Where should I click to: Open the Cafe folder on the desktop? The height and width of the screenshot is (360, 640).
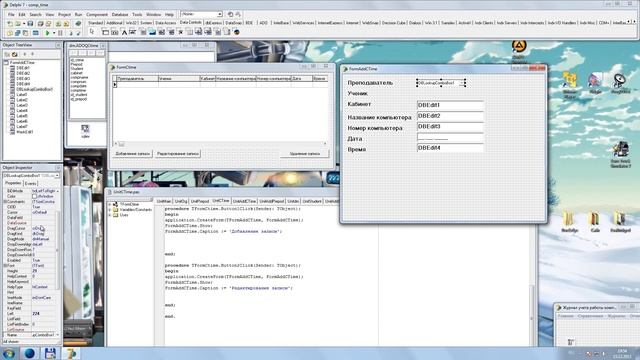(x=595, y=222)
